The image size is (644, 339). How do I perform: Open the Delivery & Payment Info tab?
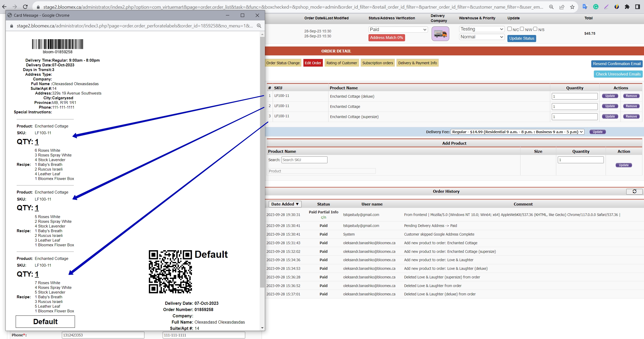[x=417, y=63]
